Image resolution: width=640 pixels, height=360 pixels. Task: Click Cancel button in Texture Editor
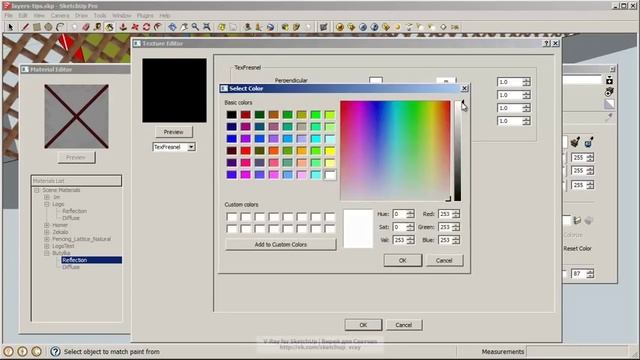[403, 325]
